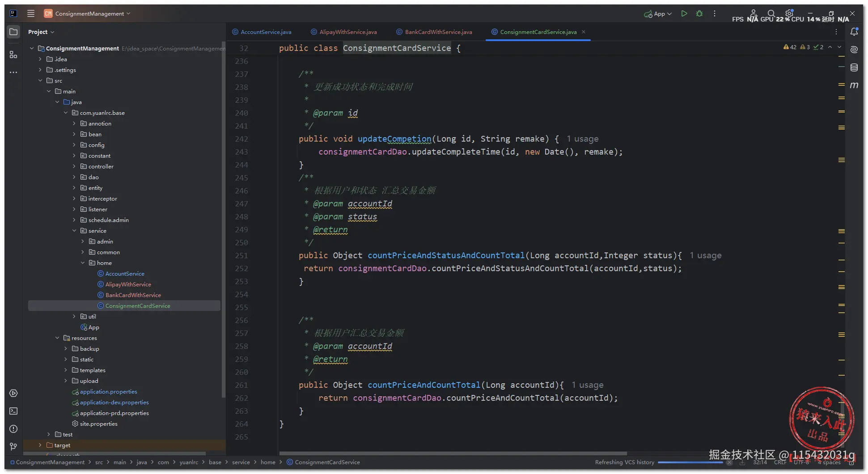This screenshot has height=474, width=868.
Task: Open the inspections warnings widget
Action: point(804,47)
